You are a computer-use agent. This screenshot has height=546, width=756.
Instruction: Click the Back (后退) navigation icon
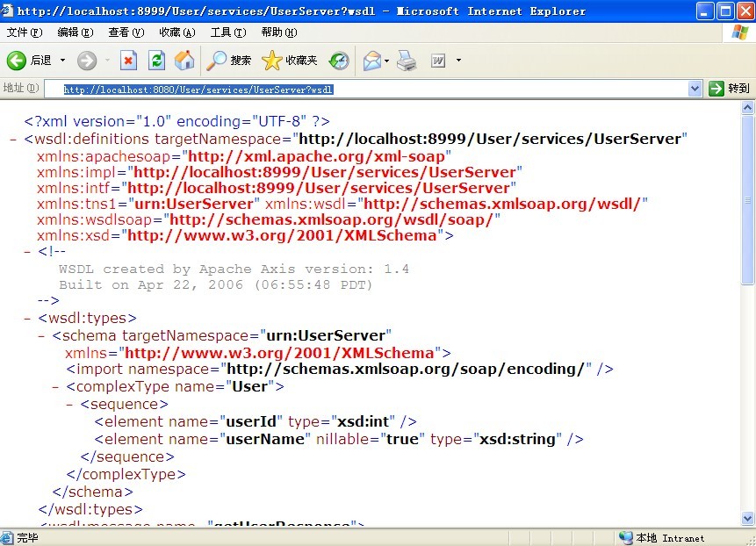[x=17, y=61]
